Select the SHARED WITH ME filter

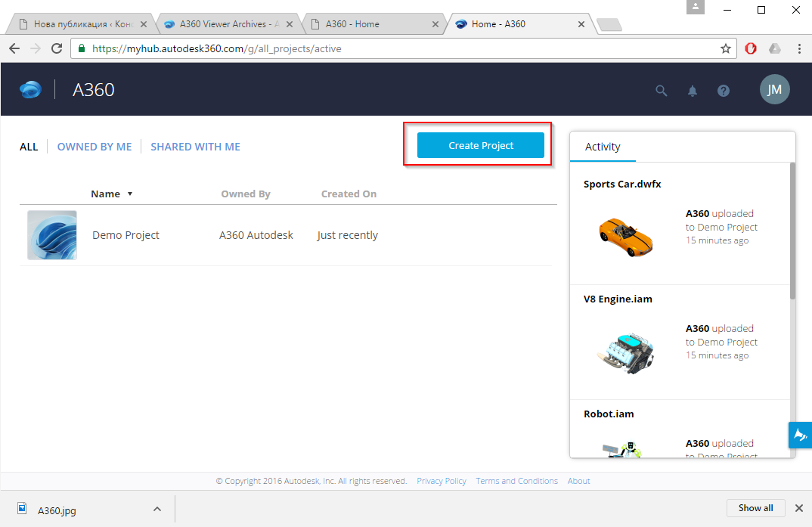point(195,147)
